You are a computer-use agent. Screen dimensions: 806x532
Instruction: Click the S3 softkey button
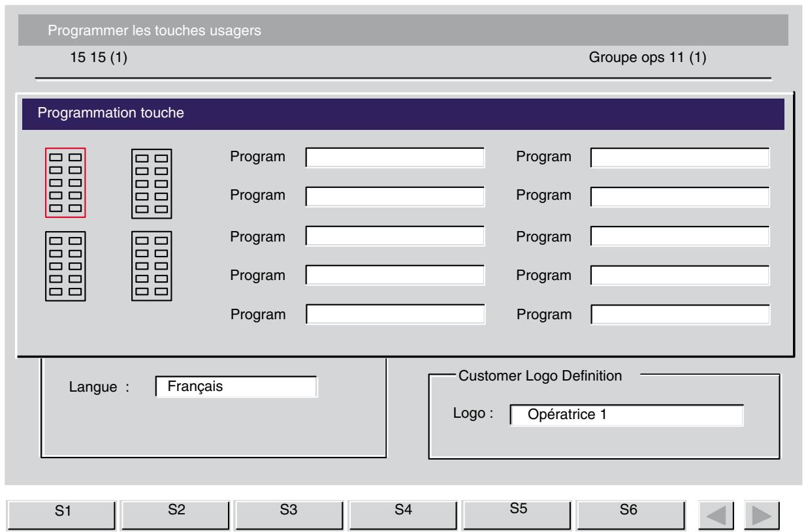(290, 514)
